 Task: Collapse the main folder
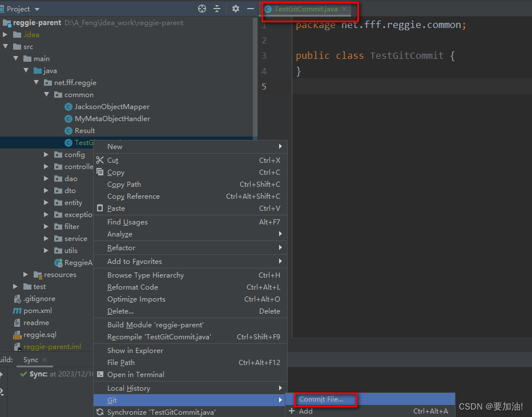[15, 58]
